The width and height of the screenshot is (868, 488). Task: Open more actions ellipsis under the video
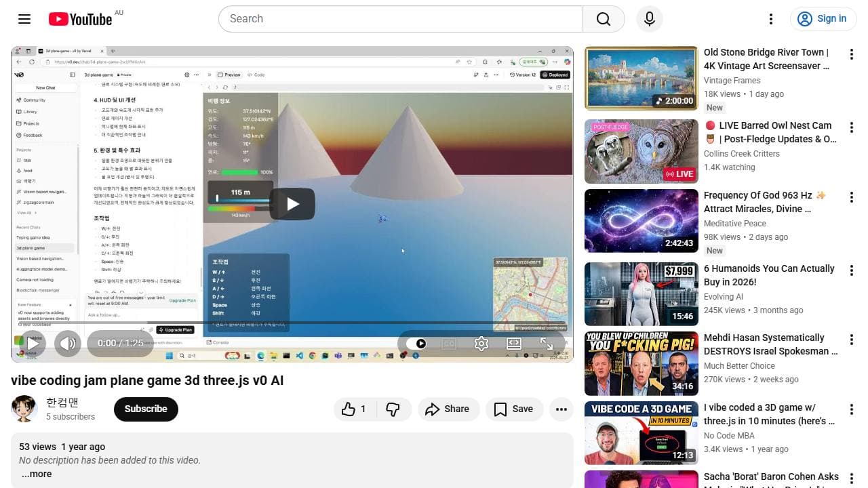561,409
